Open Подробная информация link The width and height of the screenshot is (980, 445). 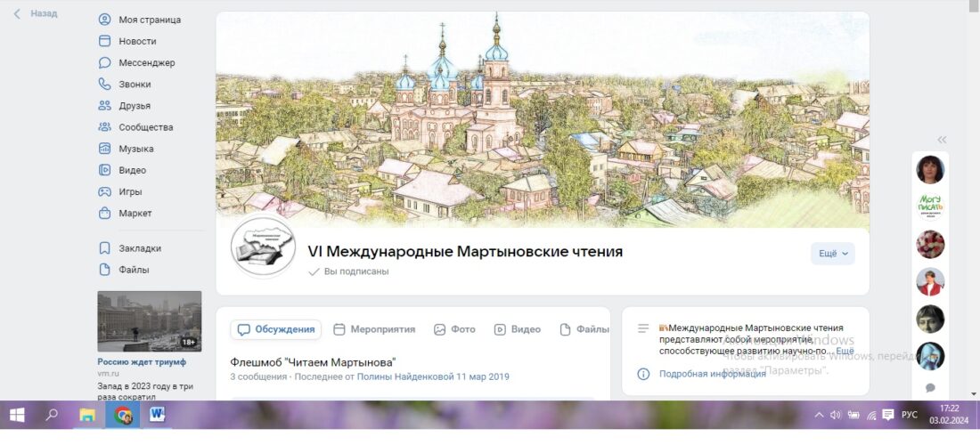713,374
